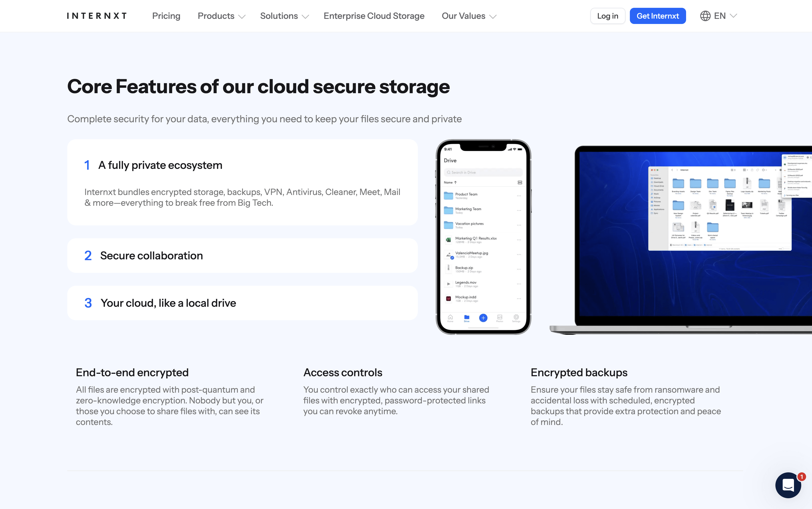The width and height of the screenshot is (812, 509).
Task: Click the "Ensure your files stay safe" paragraph
Action: (626, 406)
